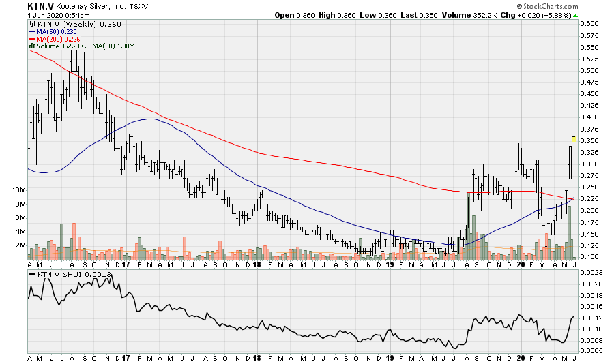Click the Volume 352.2K value in the header
The width and height of the screenshot is (614, 364).
pos(469,15)
